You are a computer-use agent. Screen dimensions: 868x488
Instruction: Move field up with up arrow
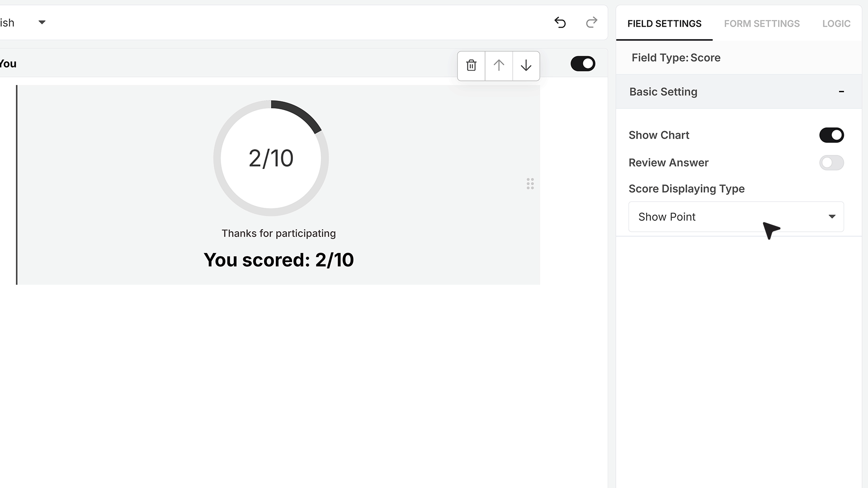coord(499,66)
